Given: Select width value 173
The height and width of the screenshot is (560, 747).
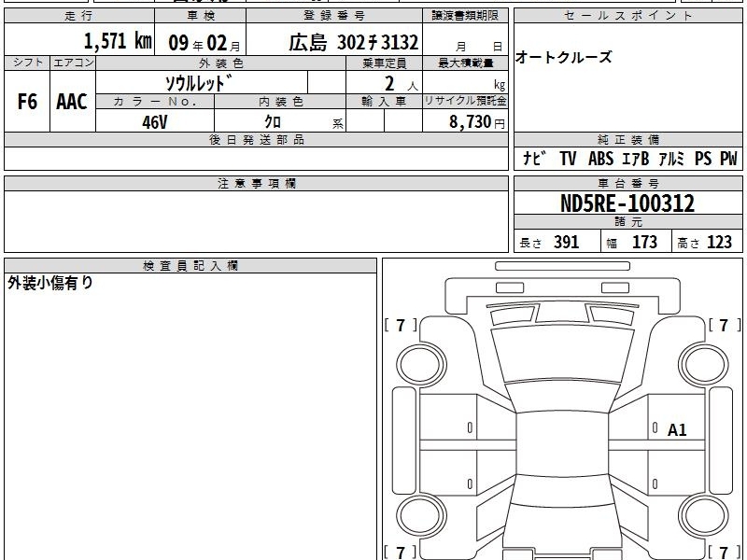Looking at the screenshot, I should [x=644, y=242].
